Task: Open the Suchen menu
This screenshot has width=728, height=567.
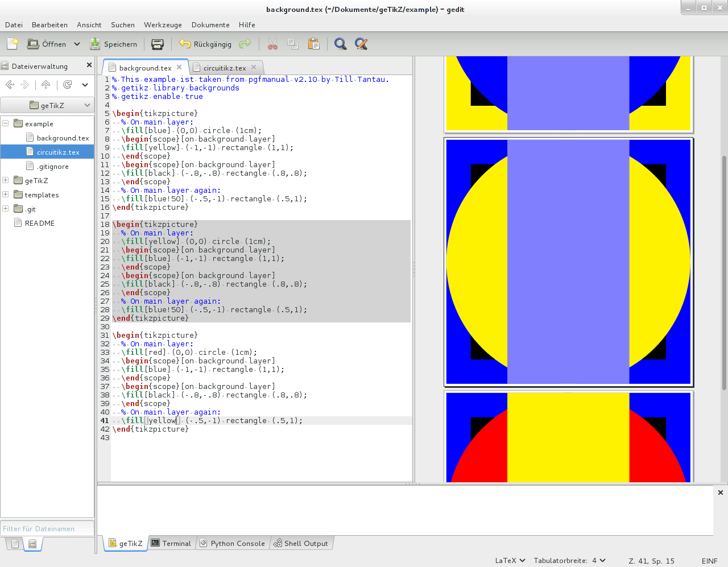Action: pos(123,24)
